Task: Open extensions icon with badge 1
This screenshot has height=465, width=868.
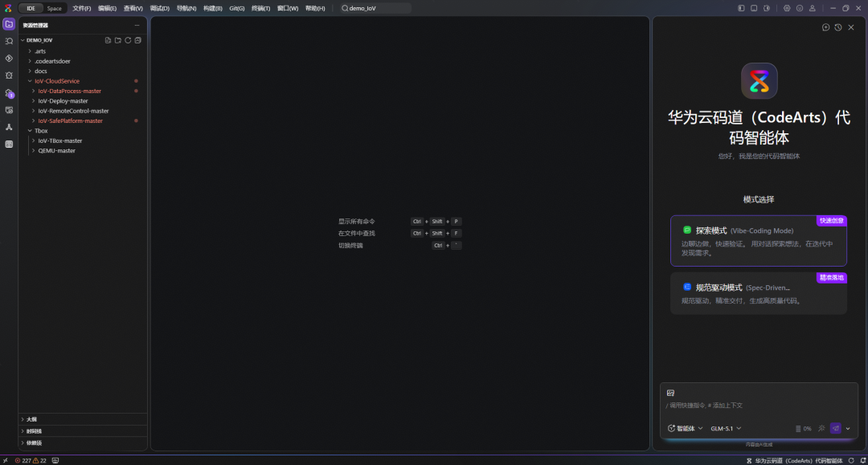Action: tap(9, 93)
